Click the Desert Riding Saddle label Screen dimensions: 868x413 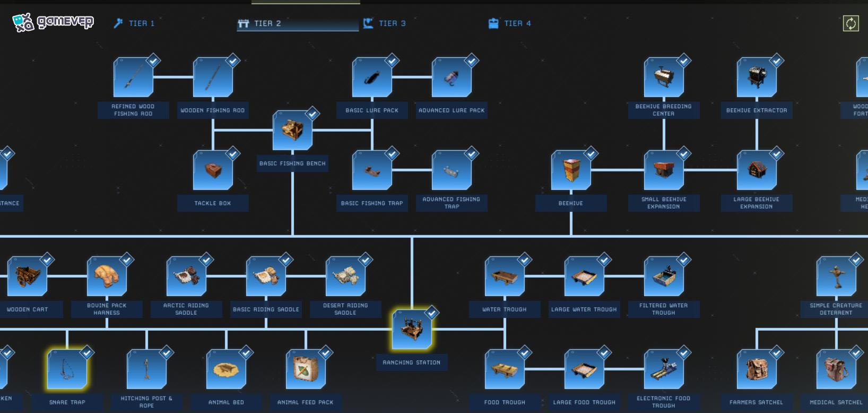click(345, 309)
